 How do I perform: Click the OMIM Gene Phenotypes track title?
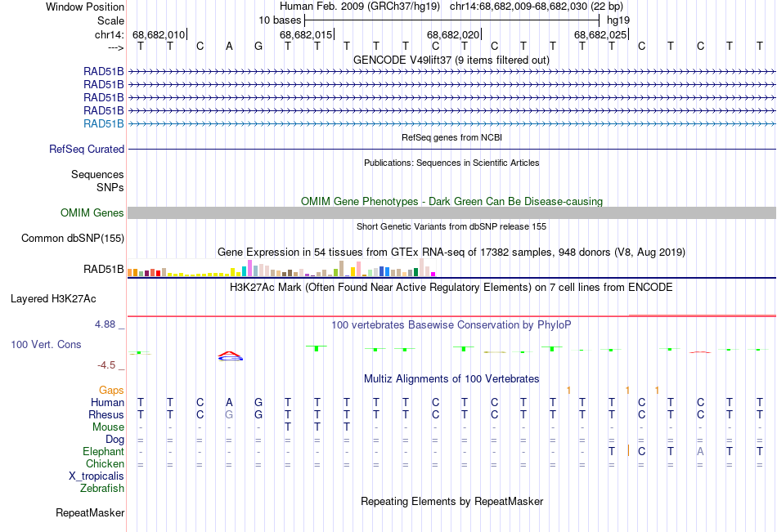[x=451, y=202]
